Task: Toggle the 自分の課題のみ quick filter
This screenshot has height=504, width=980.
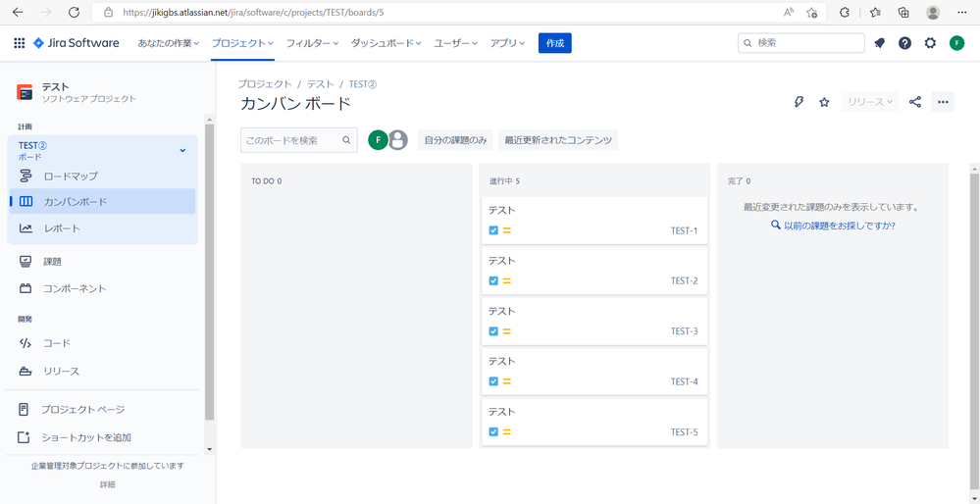Action: [x=455, y=140]
